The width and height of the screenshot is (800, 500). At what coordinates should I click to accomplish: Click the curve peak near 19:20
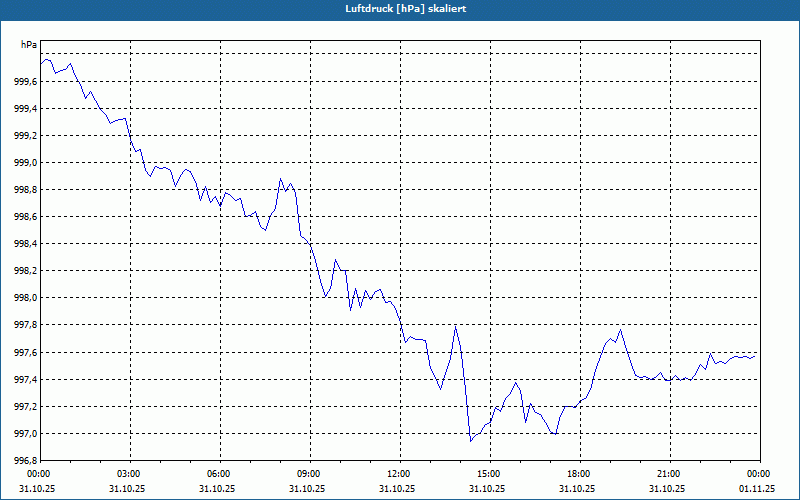point(620,330)
